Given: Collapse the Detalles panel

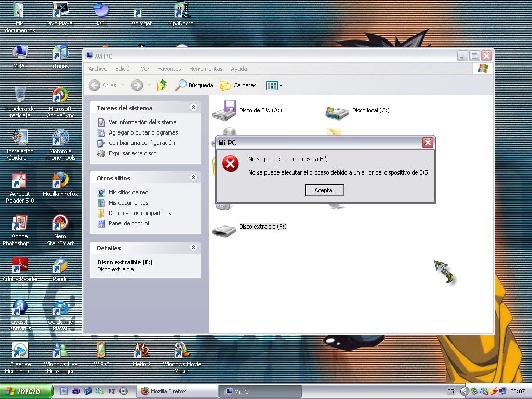Looking at the screenshot, I should [x=193, y=248].
